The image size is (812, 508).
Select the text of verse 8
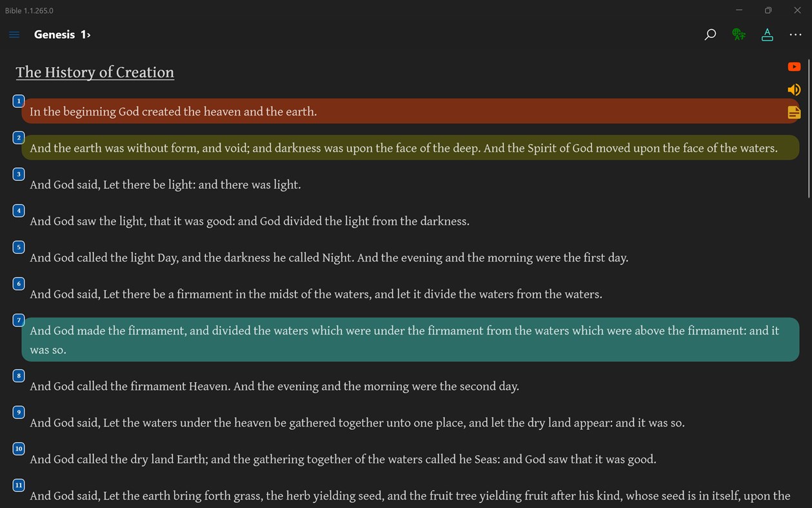coord(274,386)
